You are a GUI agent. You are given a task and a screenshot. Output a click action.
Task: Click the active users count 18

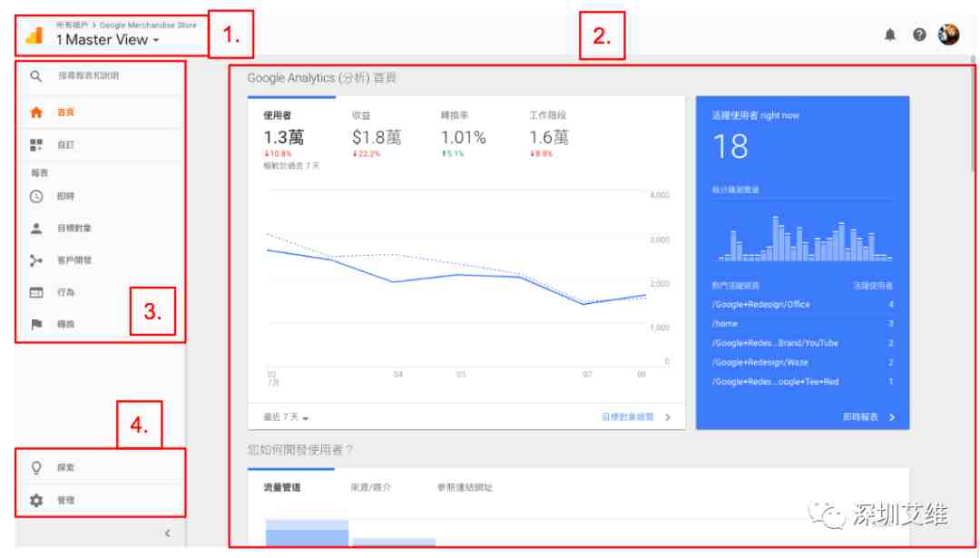pyautogui.click(x=730, y=147)
